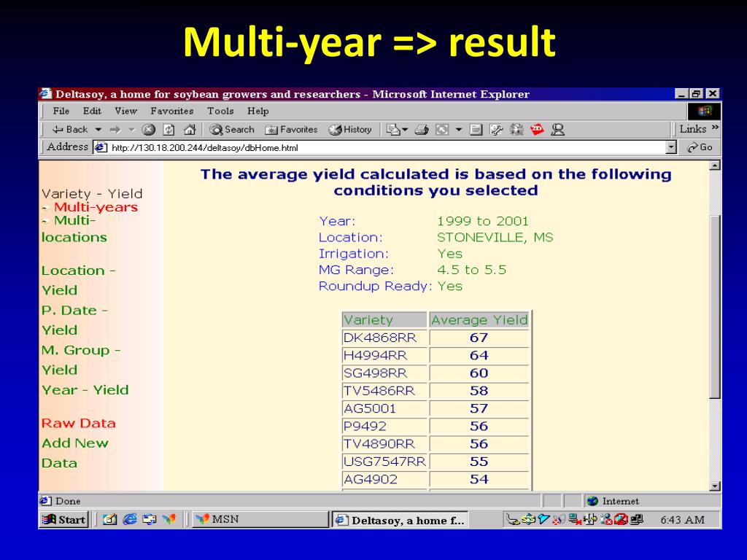Open the Back history dropdown arrow
Viewport: 747px width, 560px height.
tap(98, 130)
